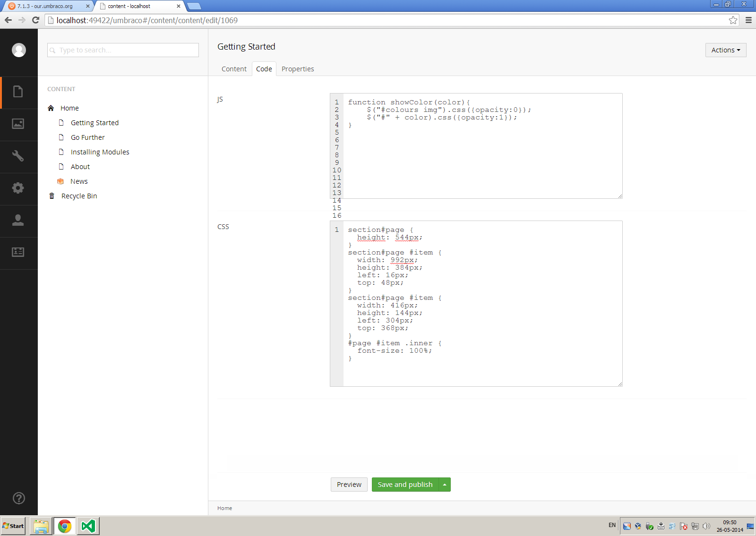The image size is (756, 536).
Task: Click the EN language indicator
Action: [612, 525]
